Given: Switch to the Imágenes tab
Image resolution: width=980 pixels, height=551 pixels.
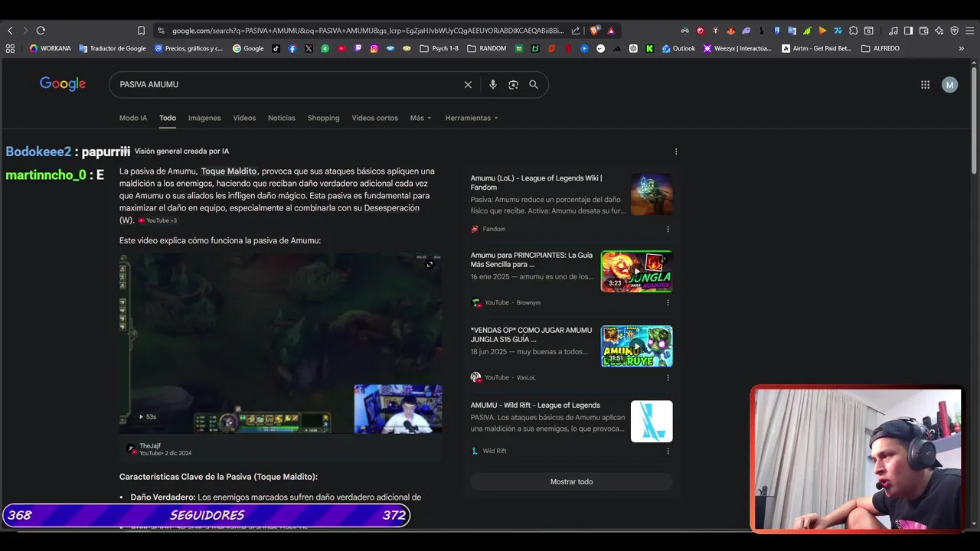Looking at the screenshot, I should [204, 118].
